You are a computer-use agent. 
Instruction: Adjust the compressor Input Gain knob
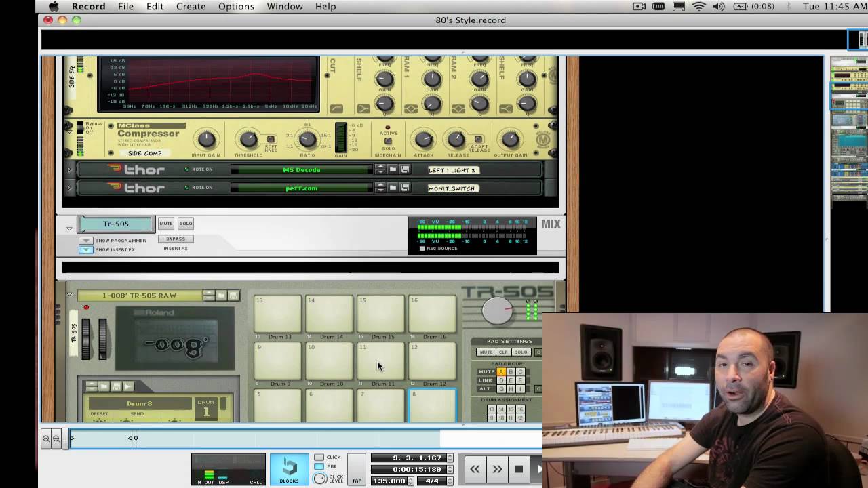click(x=205, y=140)
